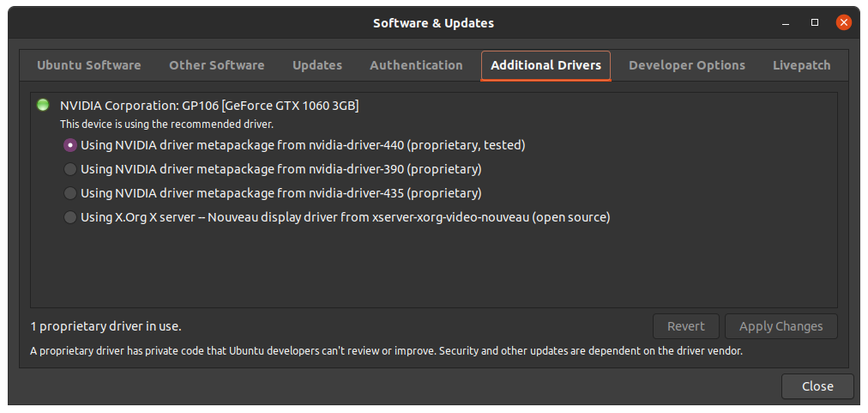Select the Additional Drivers tab

click(546, 65)
